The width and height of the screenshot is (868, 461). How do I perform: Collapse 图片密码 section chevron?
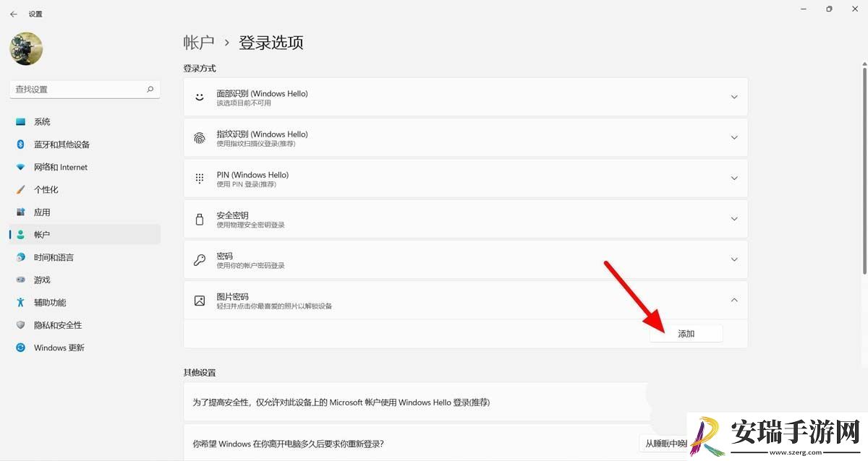734,300
